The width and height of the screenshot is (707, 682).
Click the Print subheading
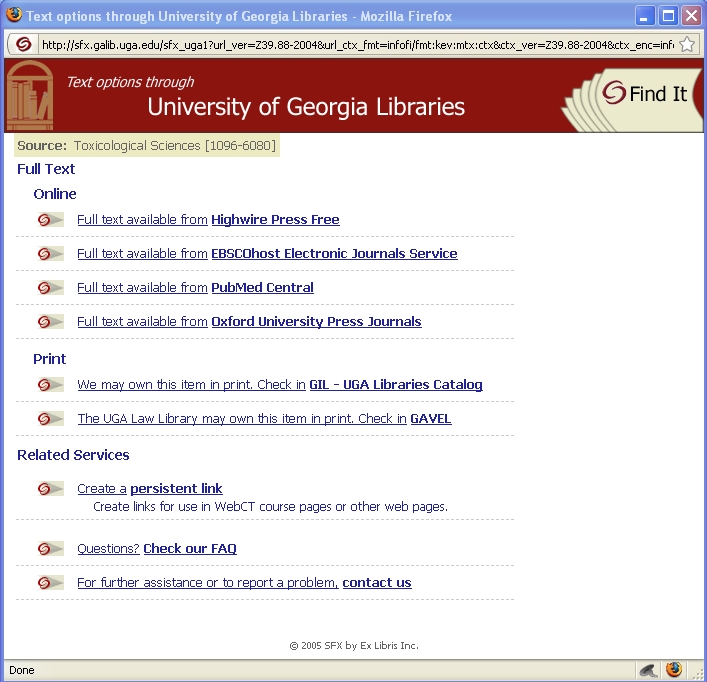click(49, 359)
